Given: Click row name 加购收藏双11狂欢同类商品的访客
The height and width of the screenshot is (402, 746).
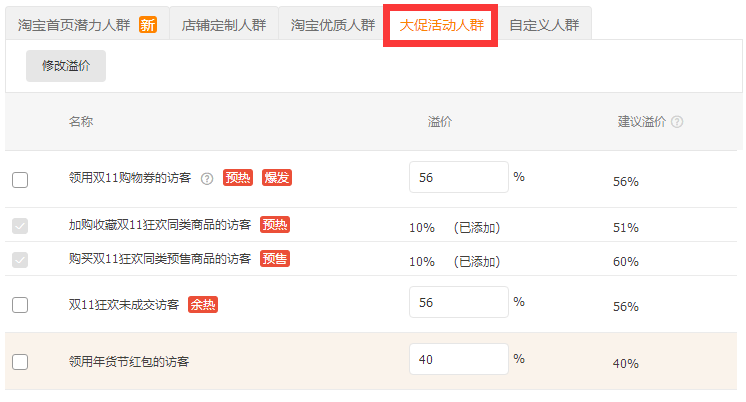Looking at the screenshot, I should [x=160, y=225].
